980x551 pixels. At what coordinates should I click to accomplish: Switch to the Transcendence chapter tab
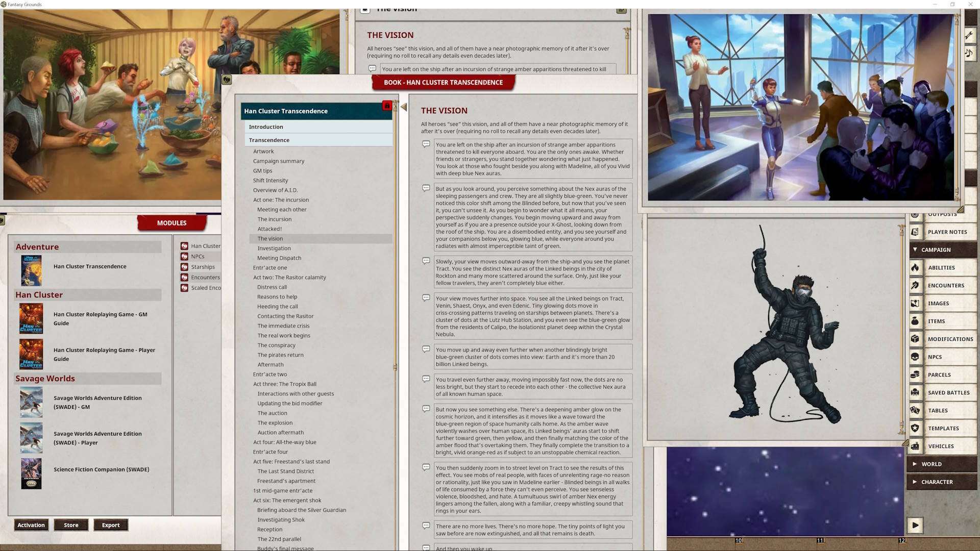pos(269,139)
